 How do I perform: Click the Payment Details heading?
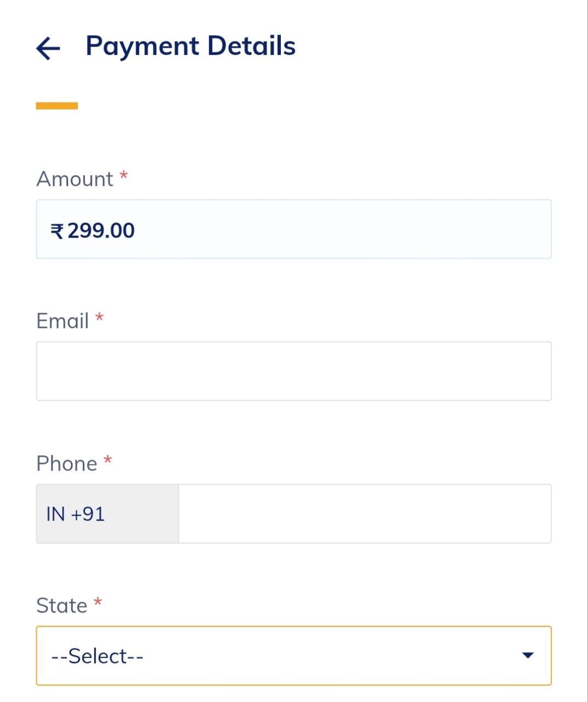coord(190,46)
